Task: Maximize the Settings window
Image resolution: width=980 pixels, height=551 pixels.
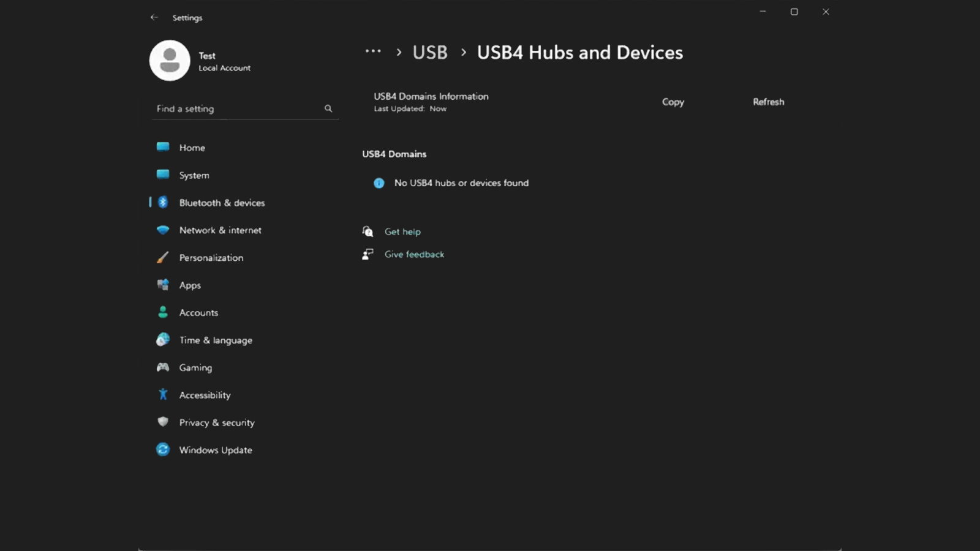Action: [794, 12]
